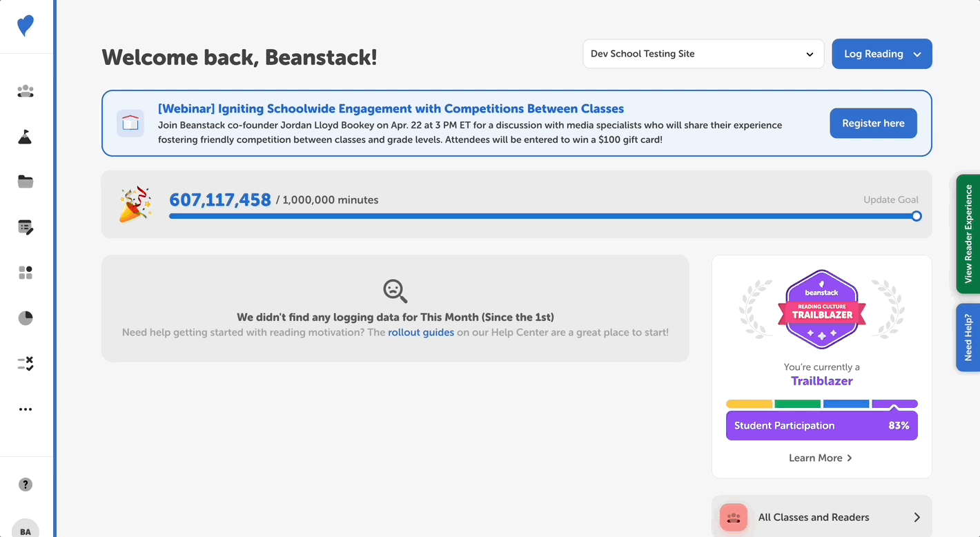Expand Learn More under Trailblazer badge

click(821, 458)
